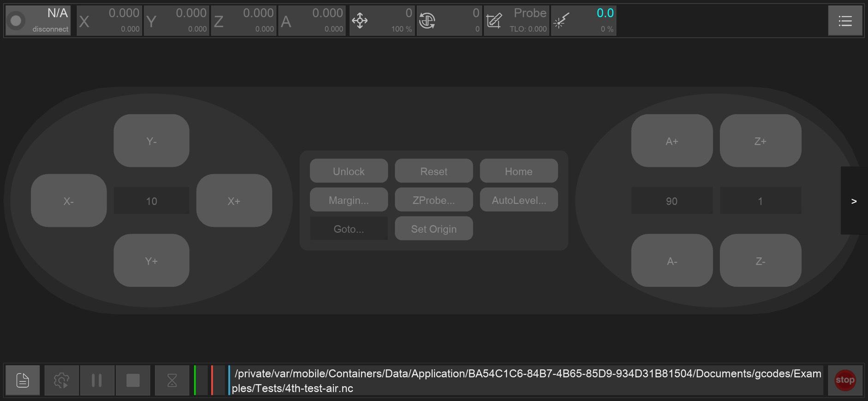Click the gear play run icon

(61, 380)
